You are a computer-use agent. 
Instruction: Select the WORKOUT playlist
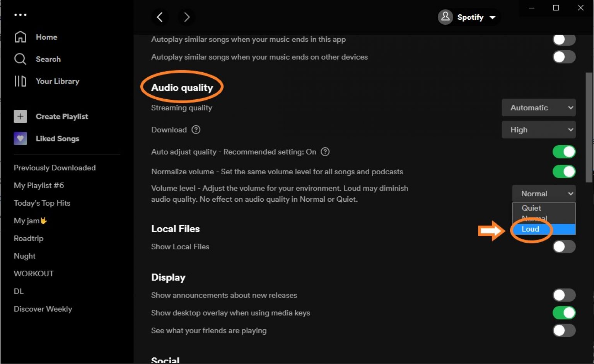(33, 273)
